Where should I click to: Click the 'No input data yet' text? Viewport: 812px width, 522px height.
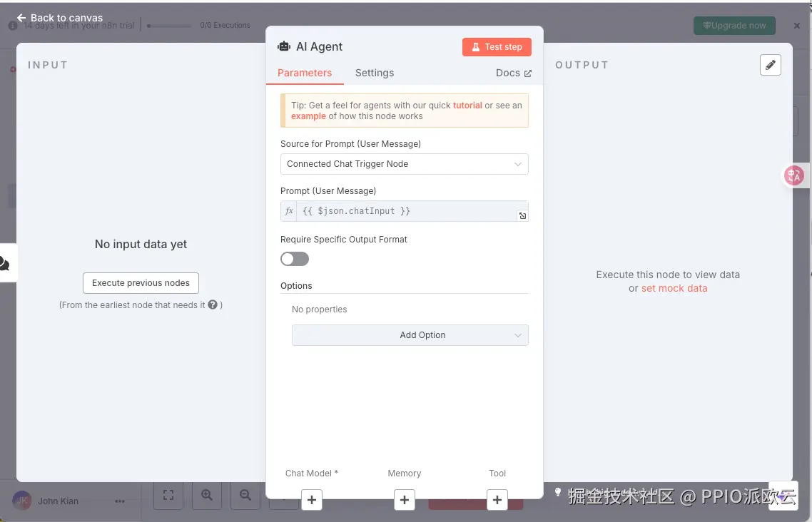(141, 244)
